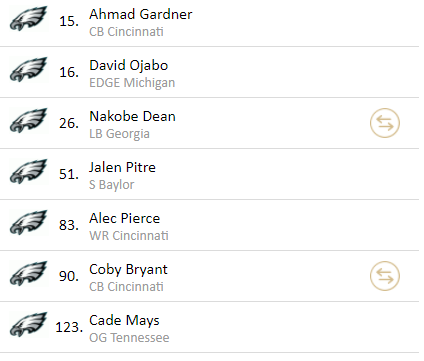Click Eagles logo next to pick 123
The width and height of the screenshot is (424, 361).
pyautogui.click(x=28, y=325)
